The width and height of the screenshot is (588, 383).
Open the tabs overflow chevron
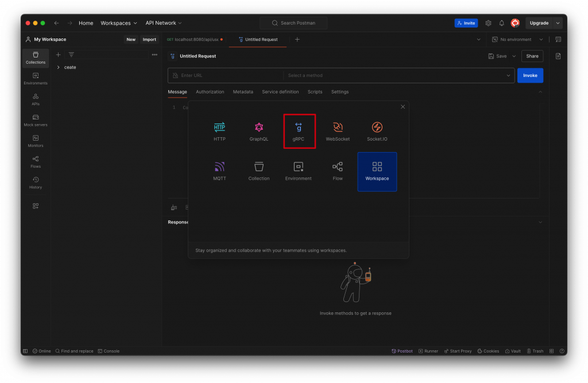coord(478,40)
